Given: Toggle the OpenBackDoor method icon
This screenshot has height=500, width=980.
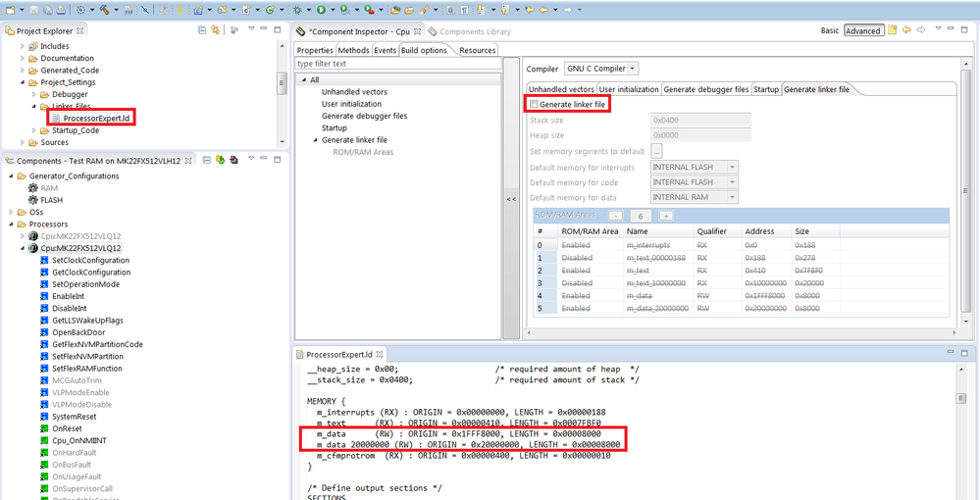Looking at the screenshot, I should coord(44,332).
